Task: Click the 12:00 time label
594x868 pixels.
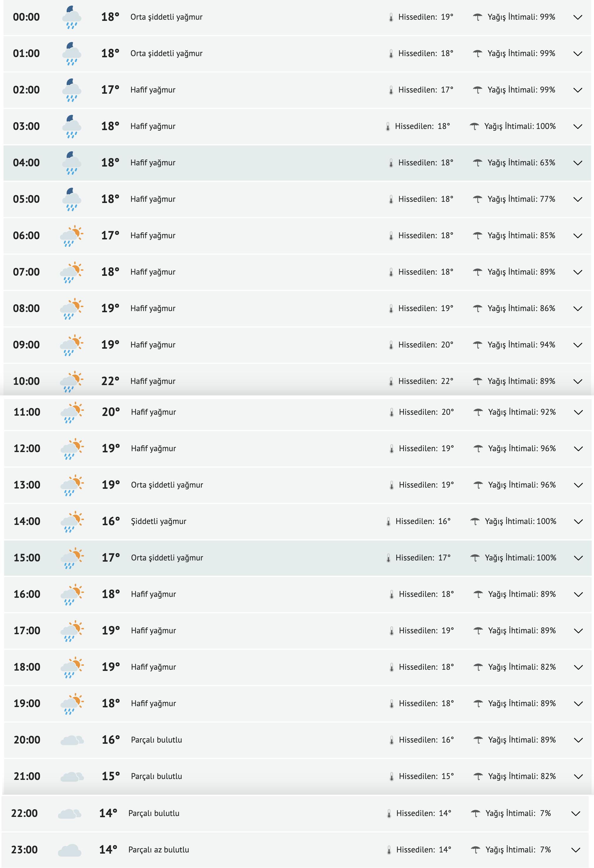Action: [27, 449]
